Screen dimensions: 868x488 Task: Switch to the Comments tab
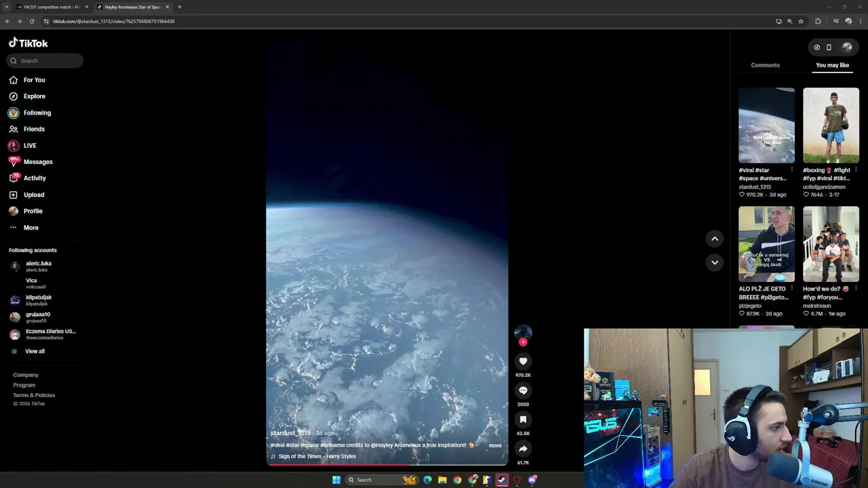coord(765,65)
